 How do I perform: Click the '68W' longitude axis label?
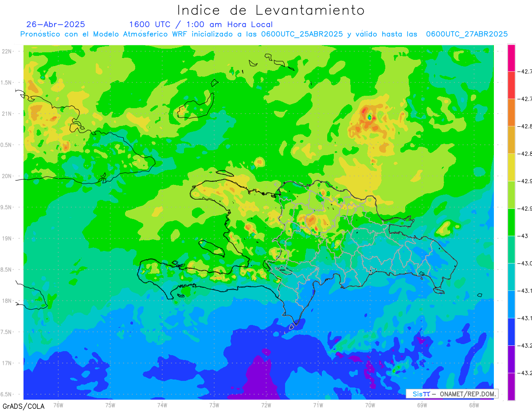473,404
